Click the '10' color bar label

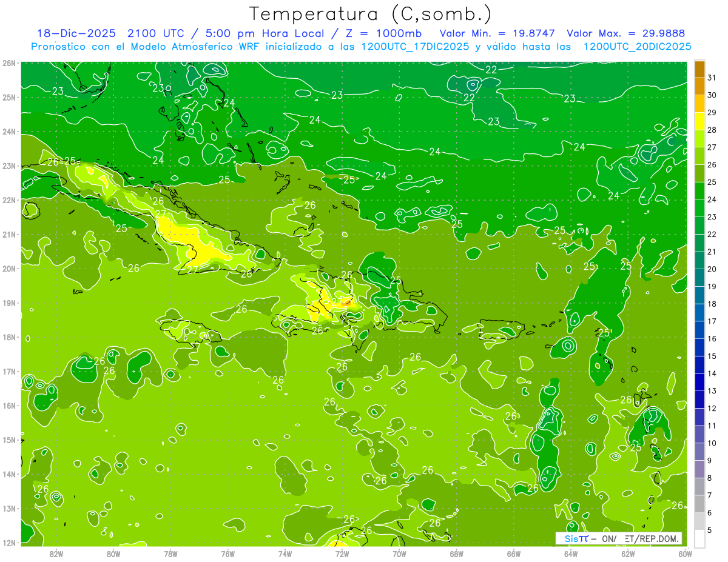(x=712, y=443)
